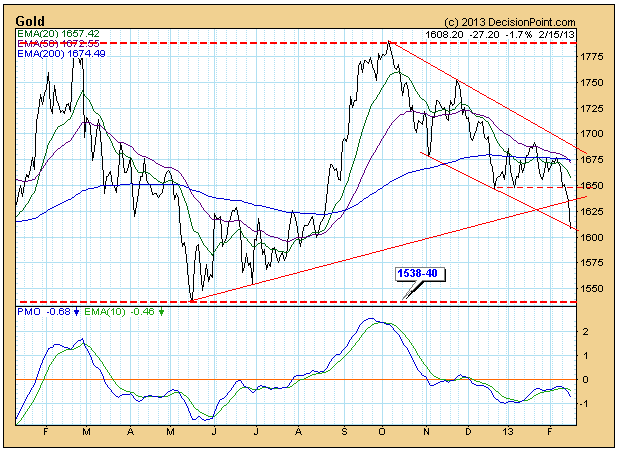Viewport: 619px width, 450px height.
Task: Click the PMO zero level axis label
Action: click(x=585, y=379)
